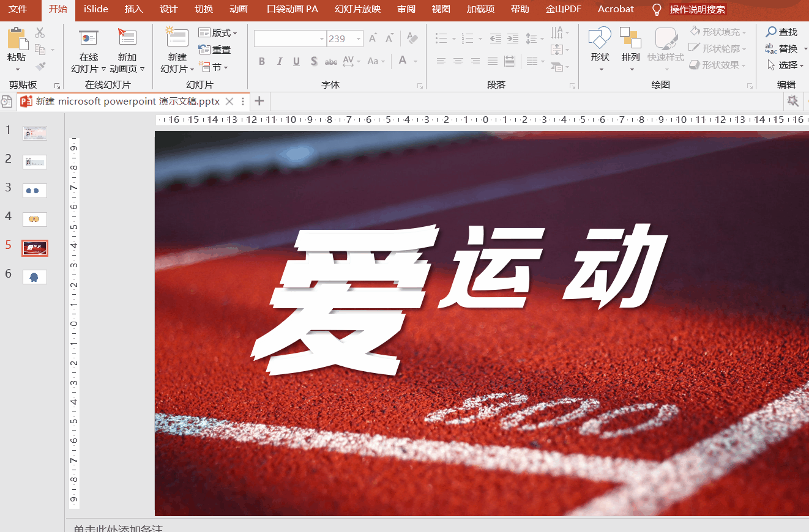Click the 新加动画页 add animation page icon

tap(127, 38)
